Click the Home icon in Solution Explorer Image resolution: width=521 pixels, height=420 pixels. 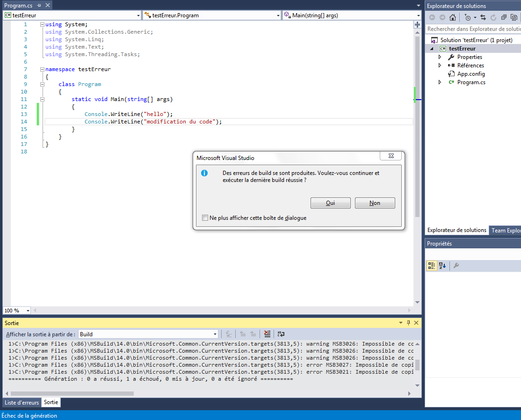pos(452,17)
